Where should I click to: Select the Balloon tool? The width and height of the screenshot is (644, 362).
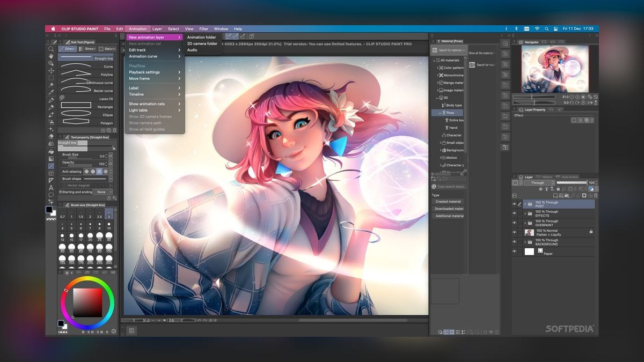(x=51, y=195)
